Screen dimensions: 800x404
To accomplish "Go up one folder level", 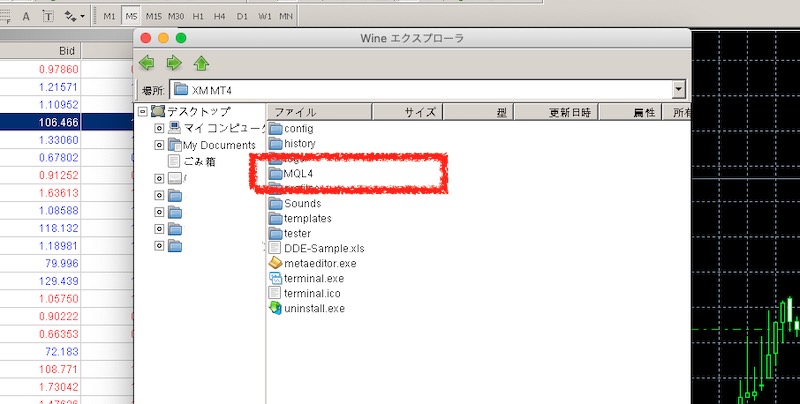I will click(x=202, y=63).
